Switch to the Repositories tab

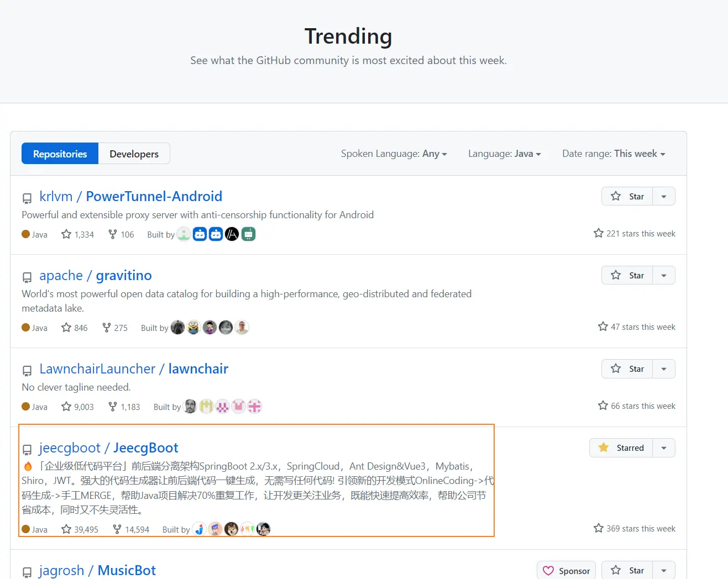60,154
